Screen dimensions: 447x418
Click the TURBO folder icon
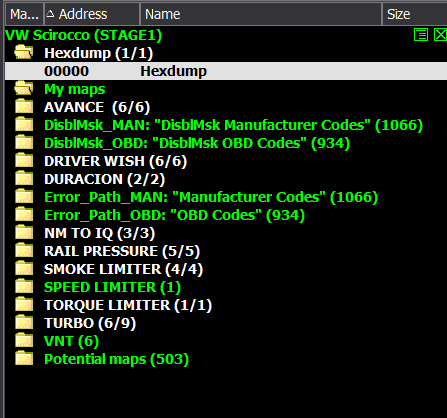(x=24, y=323)
